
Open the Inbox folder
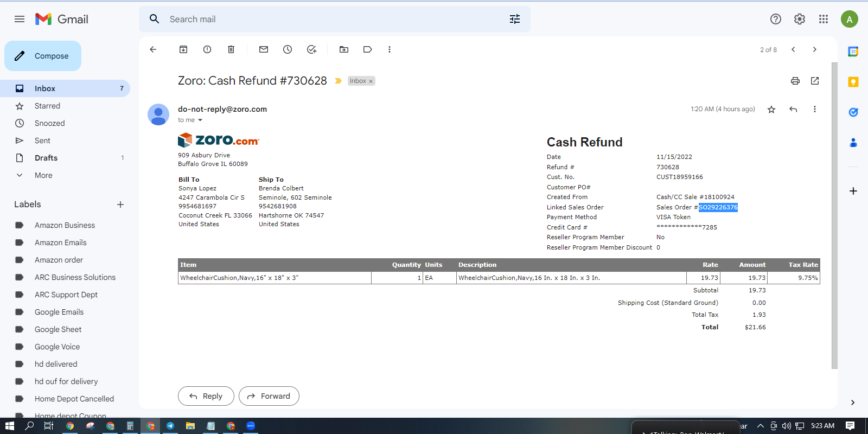65,88
